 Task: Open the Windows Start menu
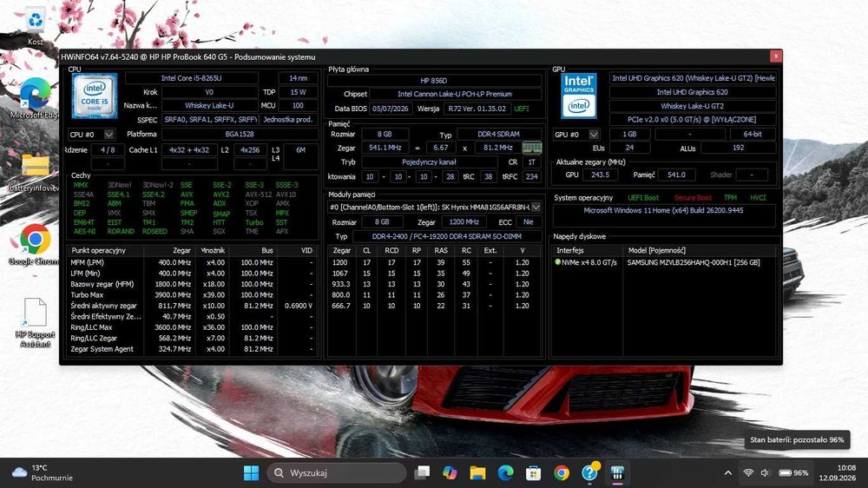pyautogui.click(x=251, y=473)
